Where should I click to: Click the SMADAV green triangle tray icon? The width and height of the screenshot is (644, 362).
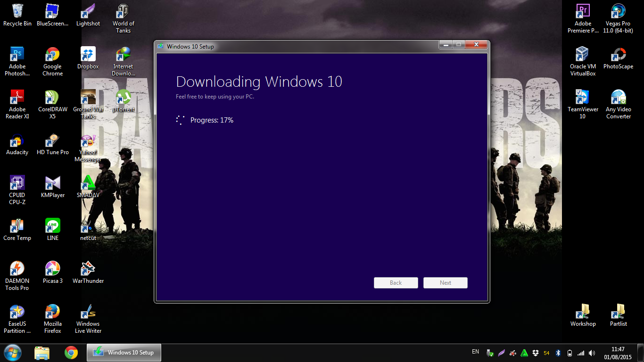click(x=524, y=353)
